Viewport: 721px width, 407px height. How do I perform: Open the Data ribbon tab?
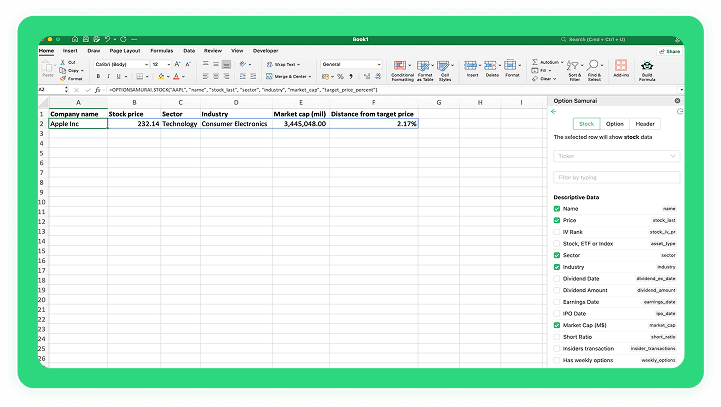point(189,51)
